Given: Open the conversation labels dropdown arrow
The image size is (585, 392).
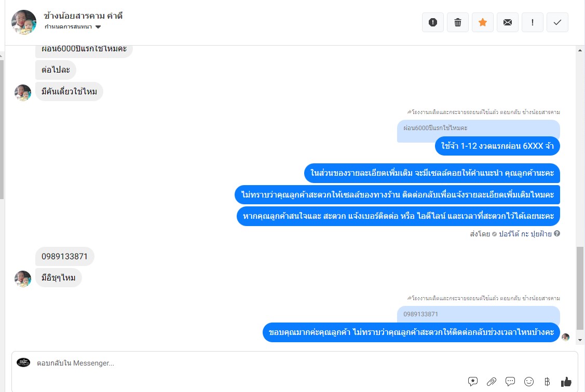Looking at the screenshot, I should 98,27.
